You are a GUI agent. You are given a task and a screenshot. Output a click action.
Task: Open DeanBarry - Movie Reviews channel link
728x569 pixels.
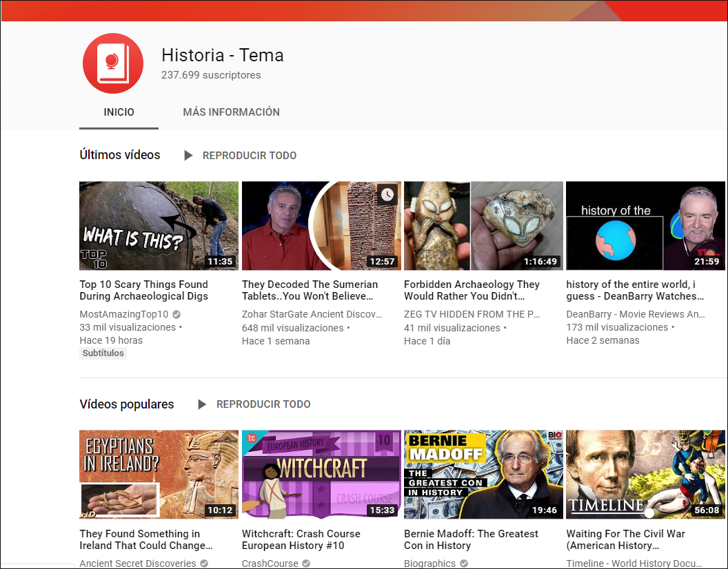[636, 314]
